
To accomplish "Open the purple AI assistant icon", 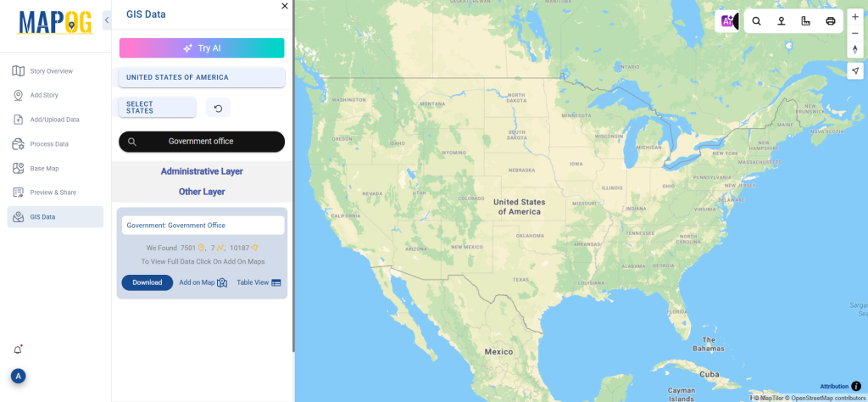I will (726, 21).
